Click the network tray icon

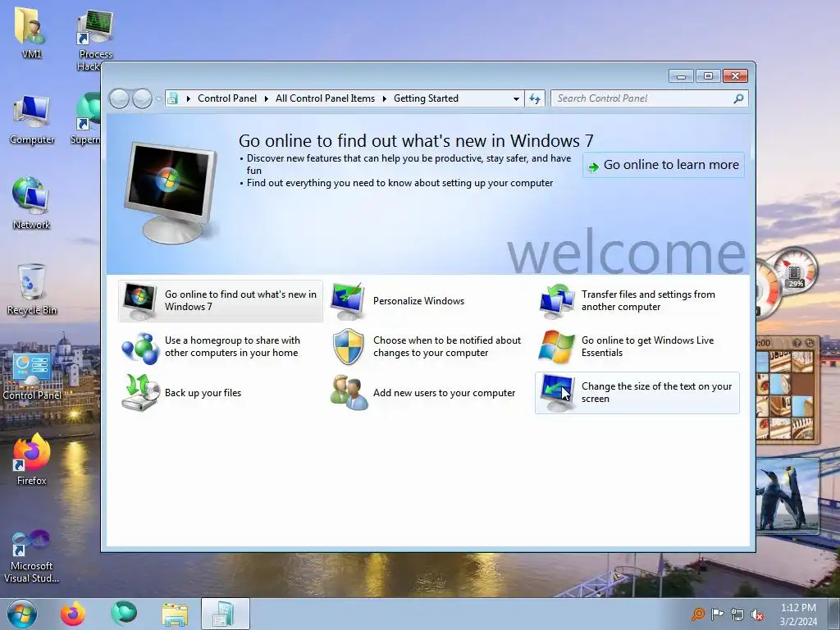coord(737,615)
